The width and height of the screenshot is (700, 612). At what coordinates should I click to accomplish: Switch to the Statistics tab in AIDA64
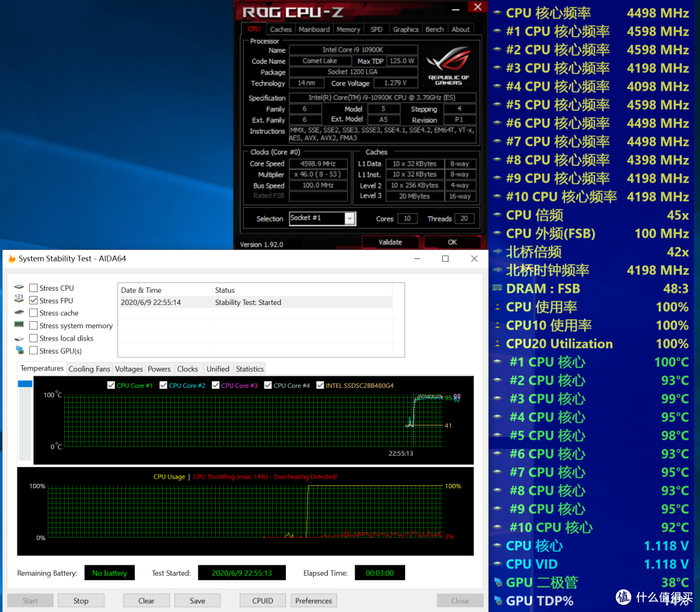click(x=250, y=369)
